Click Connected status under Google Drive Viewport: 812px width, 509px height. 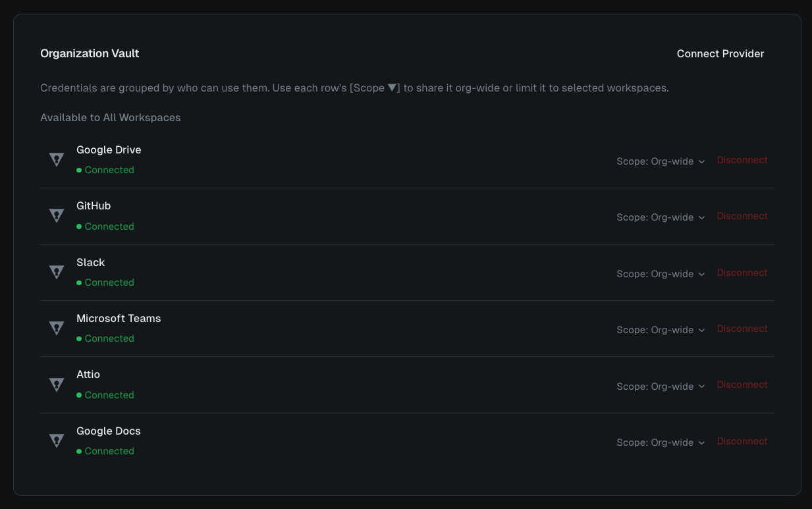[105, 170]
